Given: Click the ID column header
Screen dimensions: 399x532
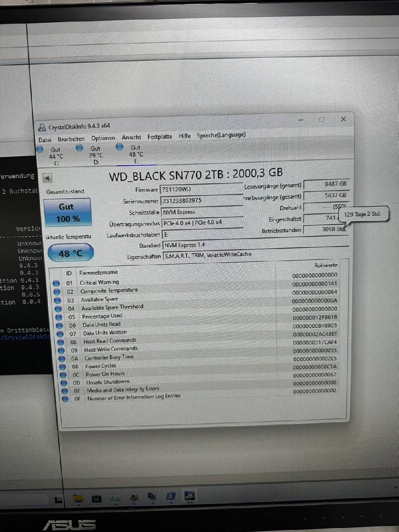Looking at the screenshot, I should point(69,273).
